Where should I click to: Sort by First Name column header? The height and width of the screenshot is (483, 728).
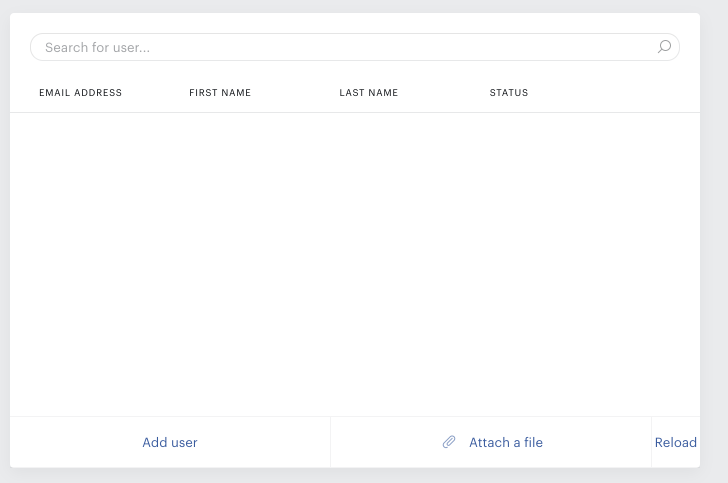[x=220, y=92]
